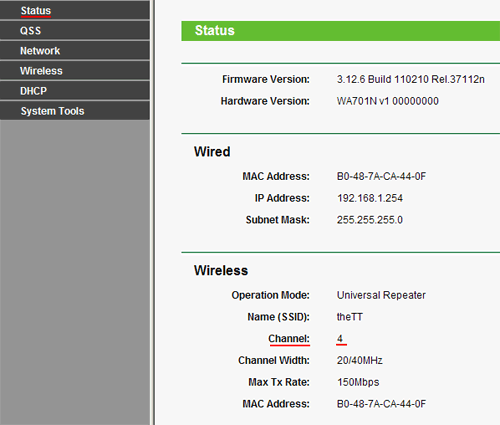Click the Wireless section heading in content

(x=221, y=270)
